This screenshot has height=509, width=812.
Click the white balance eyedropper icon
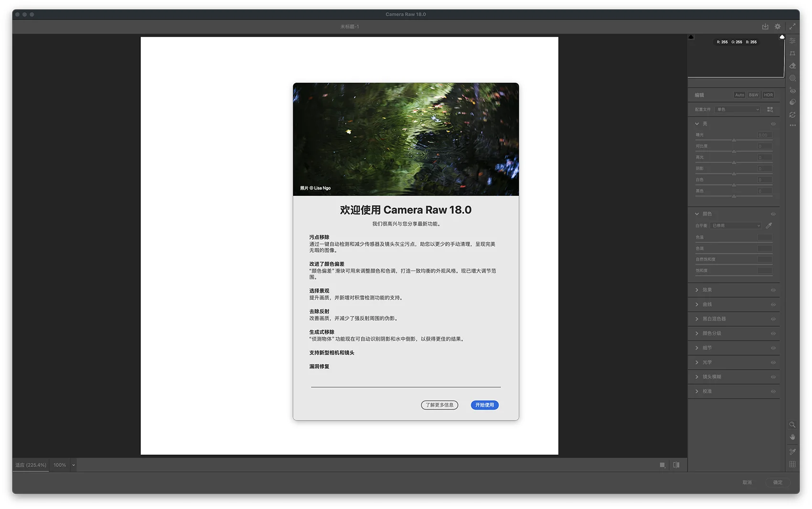pyautogui.click(x=769, y=226)
